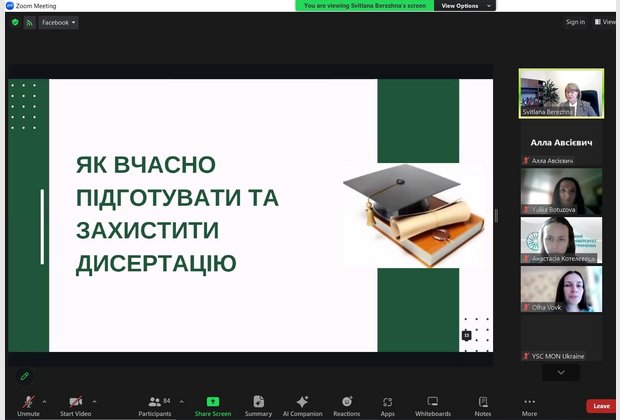Expand audio options arrow next to Unmute
Viewport: 620px width, 420px height.
[x=44, y=401]
